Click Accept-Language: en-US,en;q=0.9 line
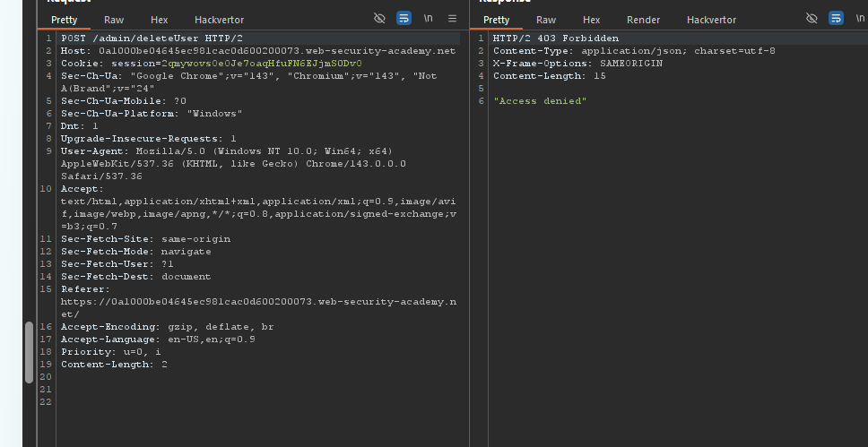This screenshot has width=868, height=447. (158, 340)
